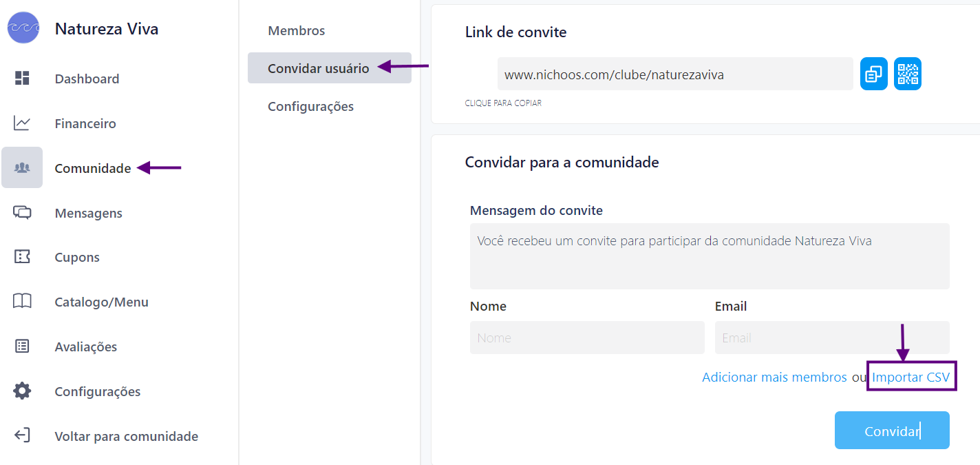Go to Dashboard menu label
980x465 pixels.
87,79
